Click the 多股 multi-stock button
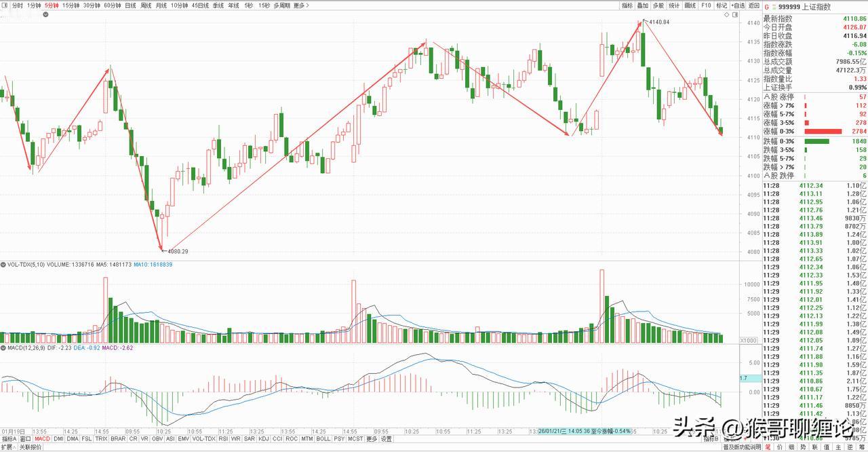This screenshot has height=452, width=868. coord(658,5)
